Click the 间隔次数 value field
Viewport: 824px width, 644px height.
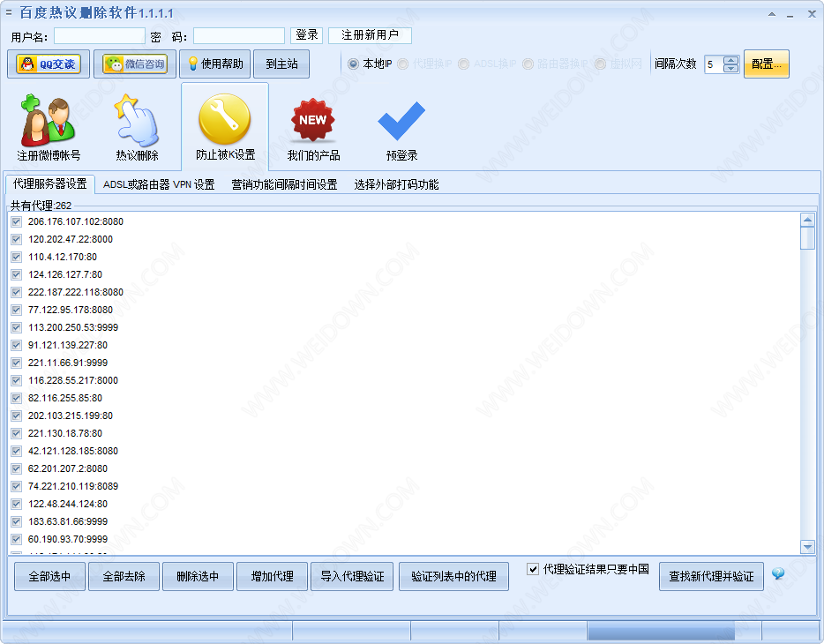tap(714, 64)
